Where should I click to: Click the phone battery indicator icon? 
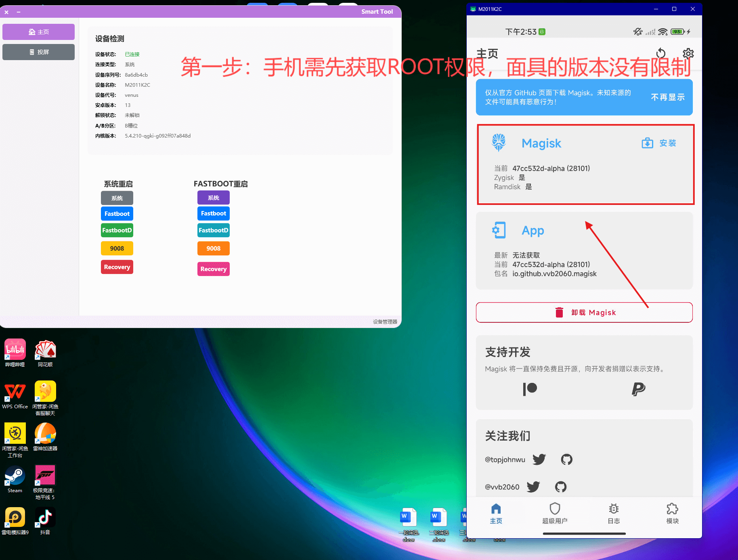[x=678, y=31]
